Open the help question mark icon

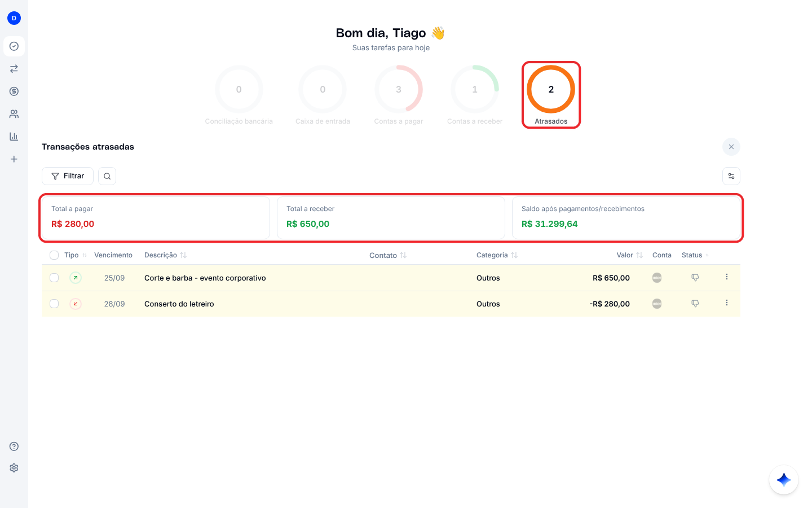14,446
